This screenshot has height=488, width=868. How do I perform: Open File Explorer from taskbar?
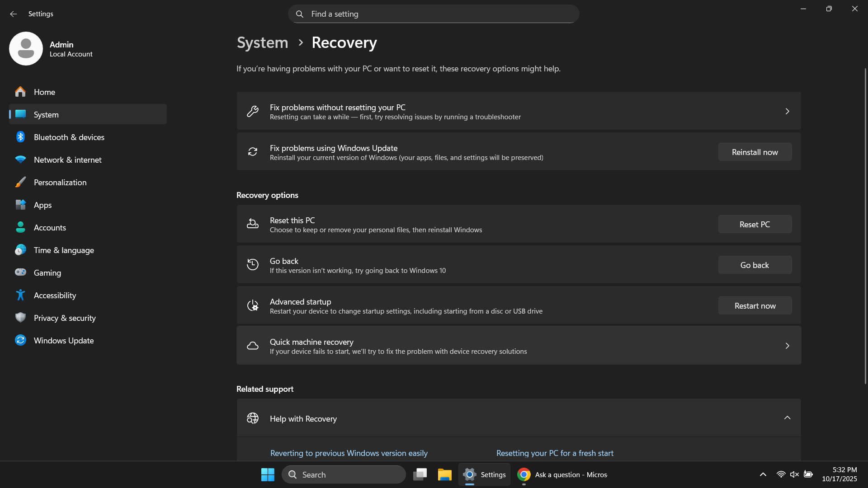(444, 474)
